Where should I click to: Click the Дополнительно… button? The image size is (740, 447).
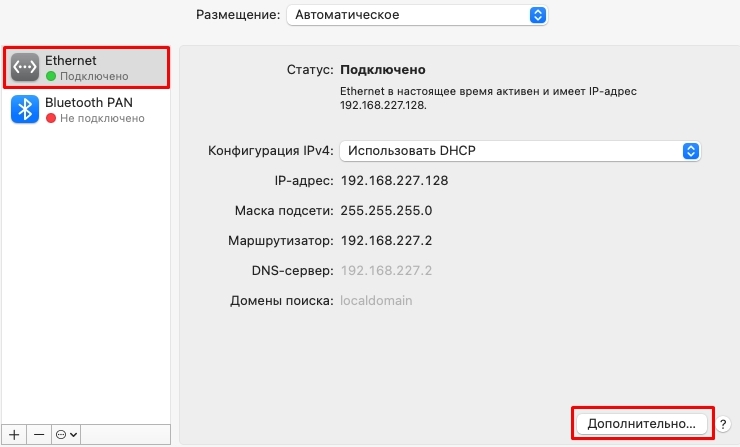pyautogui.click(x=641, y=424)
